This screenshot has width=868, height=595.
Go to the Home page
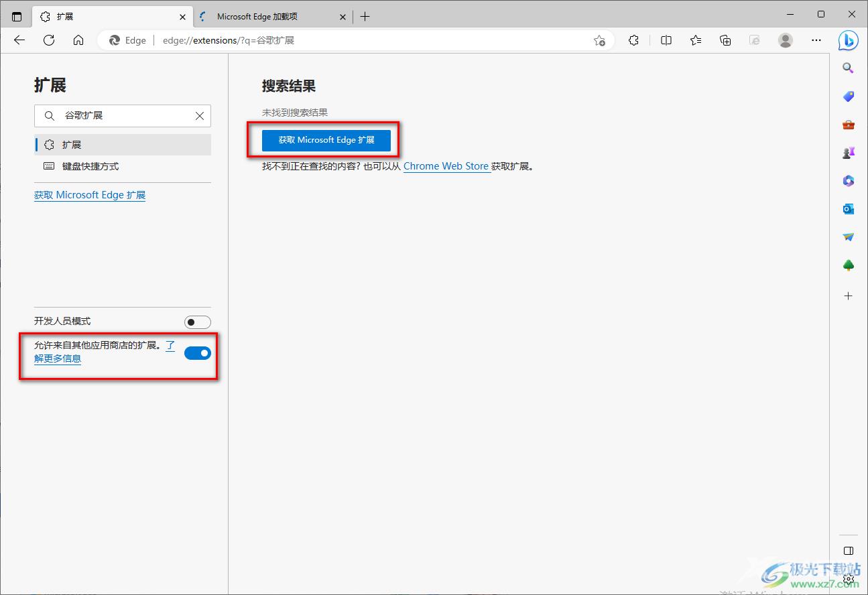(78, 40)
